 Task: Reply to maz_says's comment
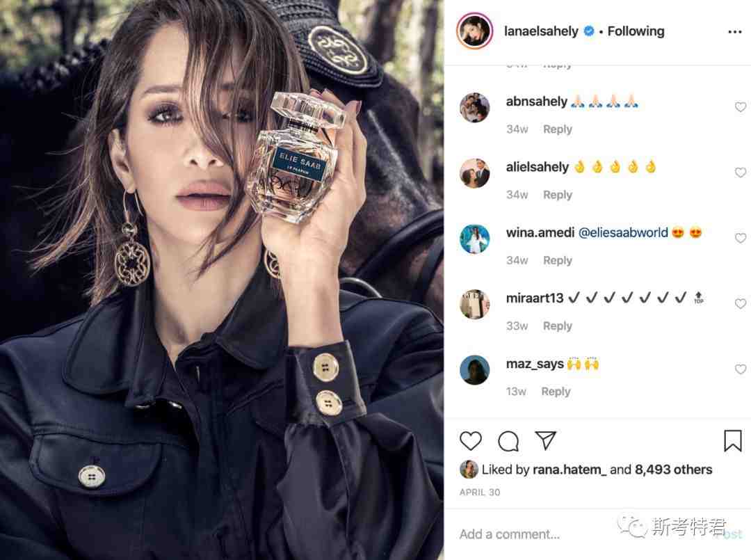click(x=556, y=392)
